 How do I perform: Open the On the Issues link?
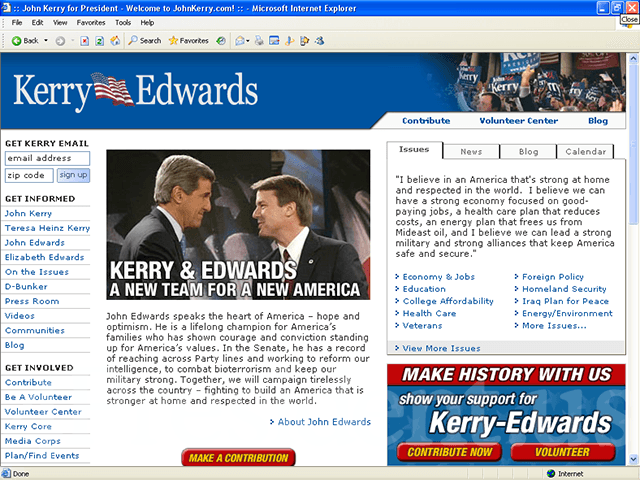37,272
